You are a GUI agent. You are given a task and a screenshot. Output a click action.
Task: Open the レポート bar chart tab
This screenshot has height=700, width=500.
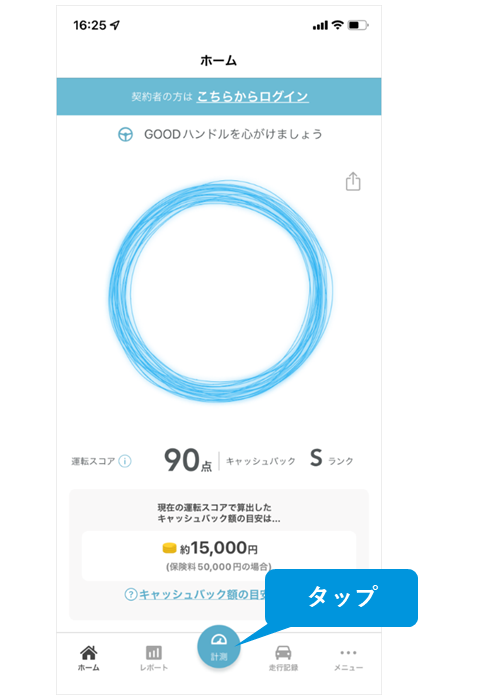154,658
